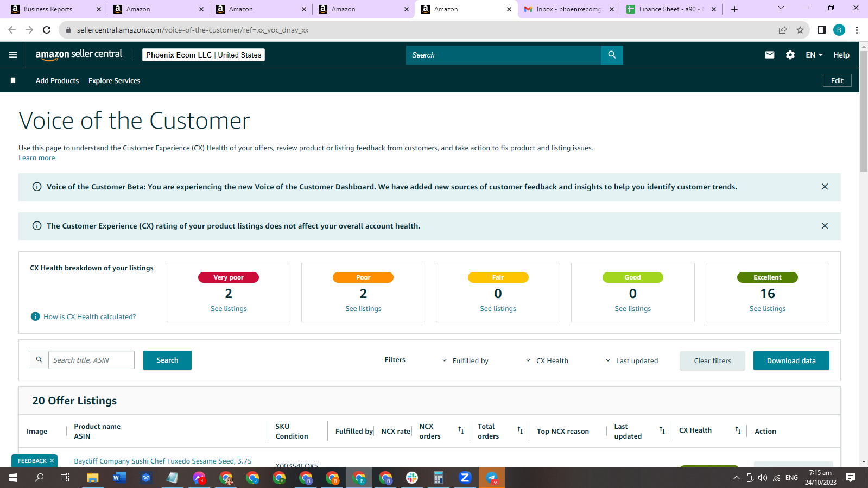Open Microsoft Word from the taskbar
Screen dimensions: 868x488
[x=119, y=478]
